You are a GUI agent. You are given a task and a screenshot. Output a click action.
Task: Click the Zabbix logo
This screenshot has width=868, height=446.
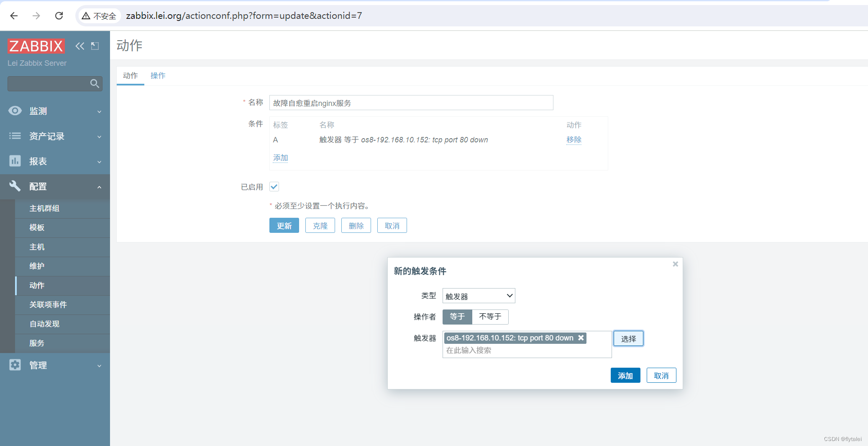point(36,46)
